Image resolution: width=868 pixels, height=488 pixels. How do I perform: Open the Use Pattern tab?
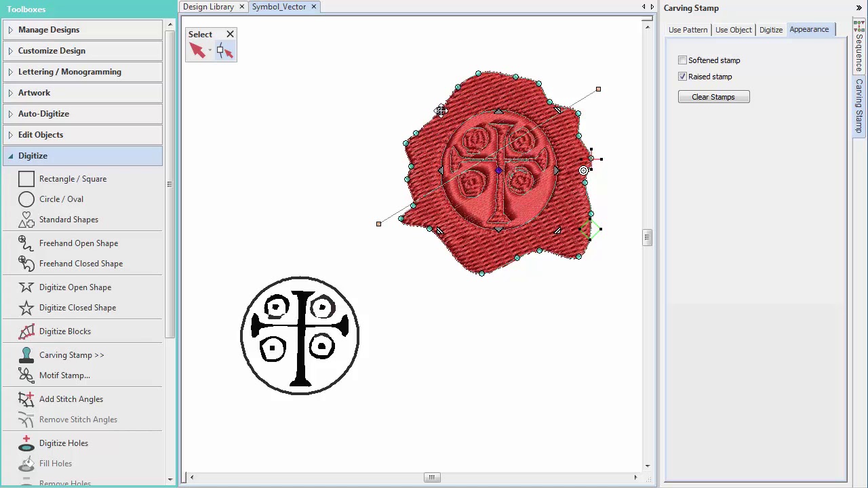[688, 30]
